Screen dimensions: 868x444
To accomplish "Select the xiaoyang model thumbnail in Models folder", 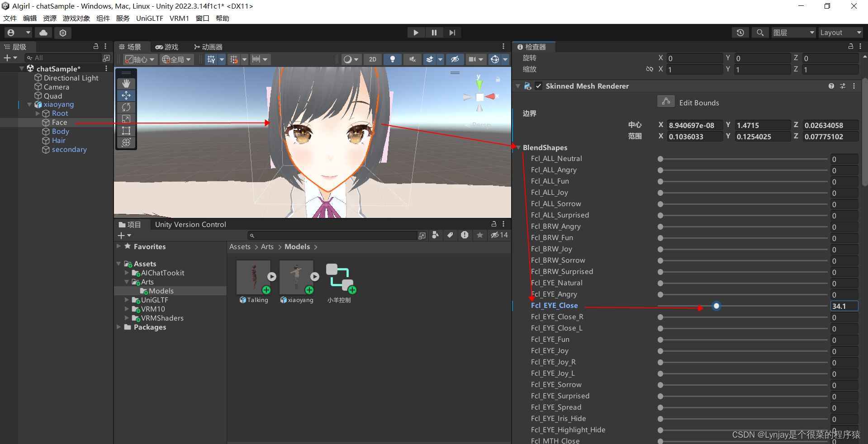I will click(x=296, y=277).
